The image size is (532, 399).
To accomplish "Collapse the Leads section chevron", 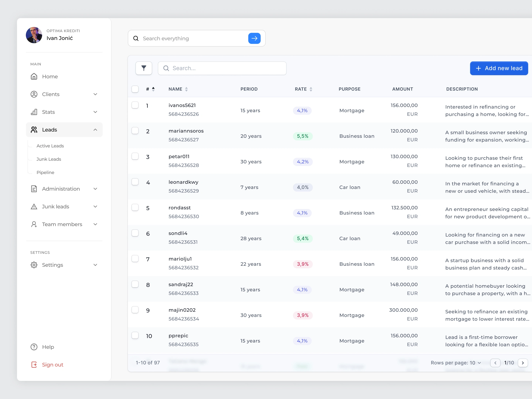I will (95, 130).
